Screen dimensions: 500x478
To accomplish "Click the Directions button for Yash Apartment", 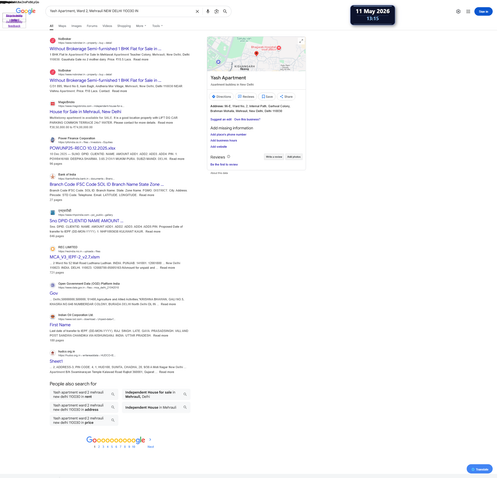I will [x=222, y=97].
